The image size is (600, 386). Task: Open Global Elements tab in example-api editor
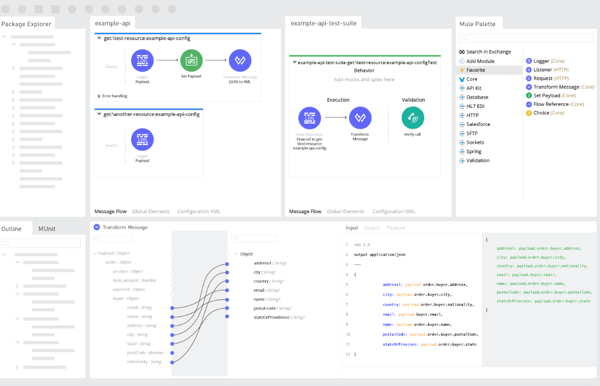150,211
